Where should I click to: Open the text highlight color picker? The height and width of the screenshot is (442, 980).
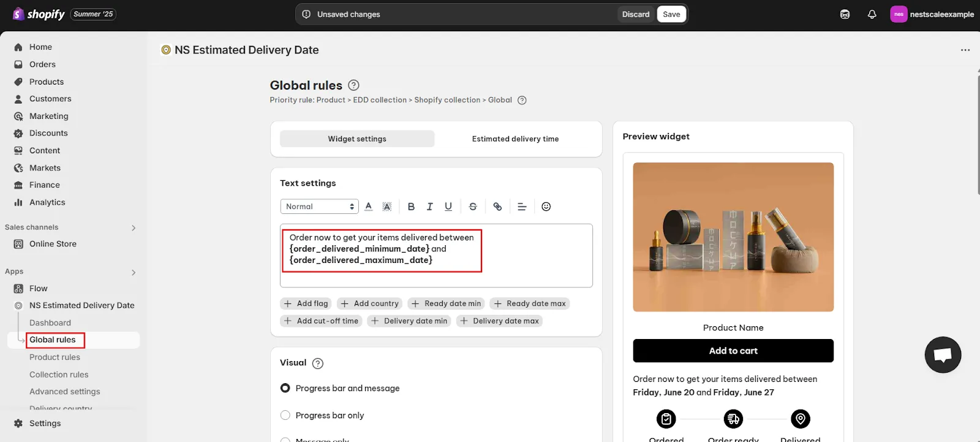(x=386, y=207)
